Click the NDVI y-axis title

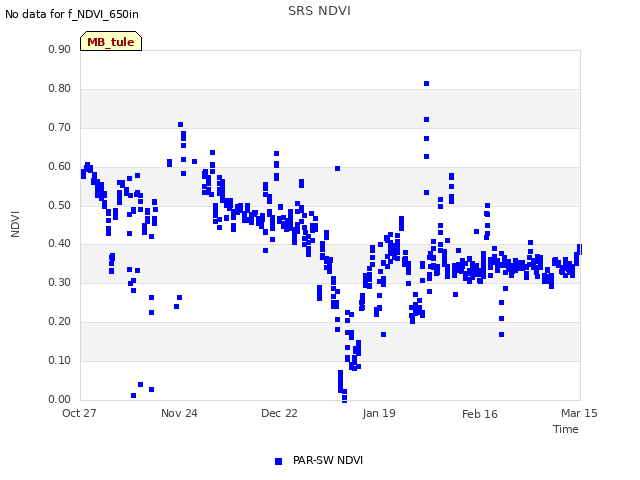tap(15, 224)
